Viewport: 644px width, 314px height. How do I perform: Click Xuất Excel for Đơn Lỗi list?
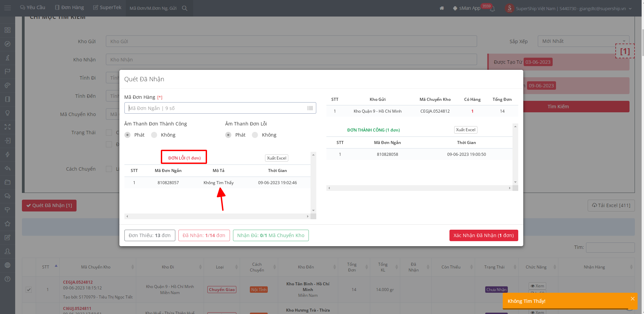pyautogui.click(x=276, y=158)
